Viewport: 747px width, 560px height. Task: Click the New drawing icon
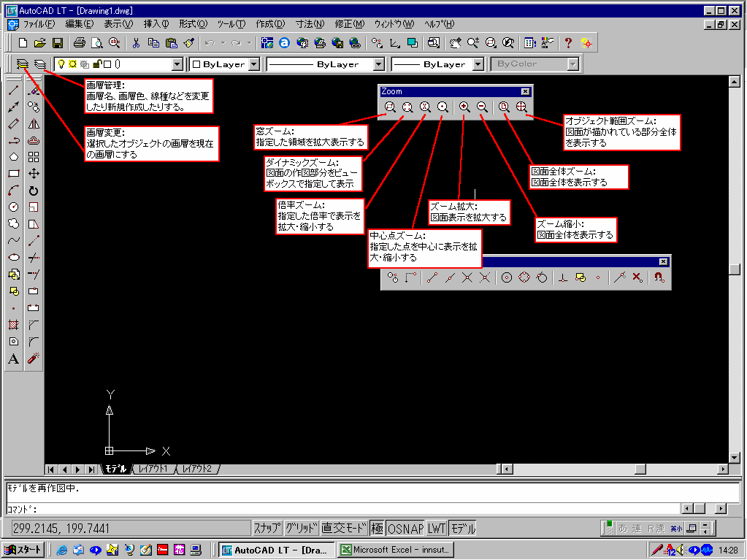(23, 43)
